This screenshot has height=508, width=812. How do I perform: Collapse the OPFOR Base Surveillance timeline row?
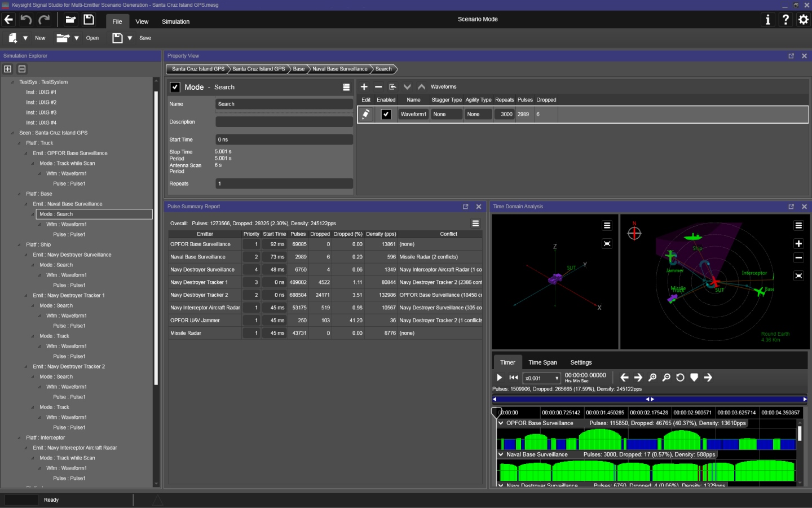[501, 423]
